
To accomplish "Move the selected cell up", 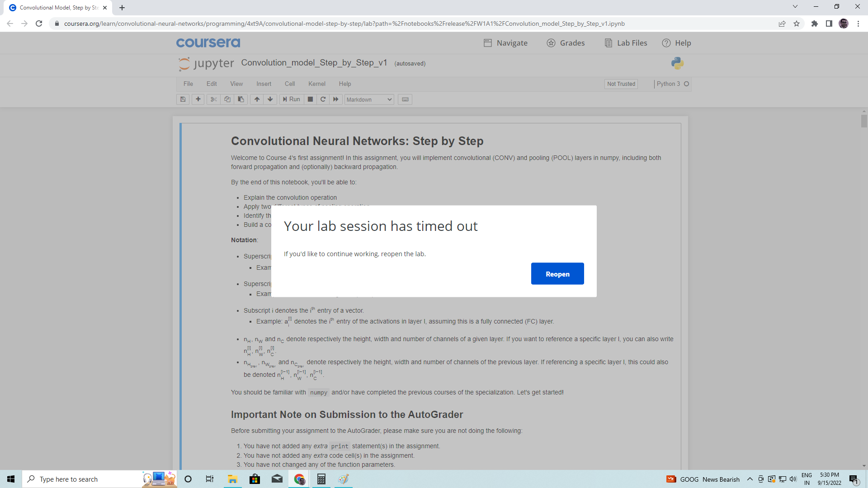I will 256,99.
